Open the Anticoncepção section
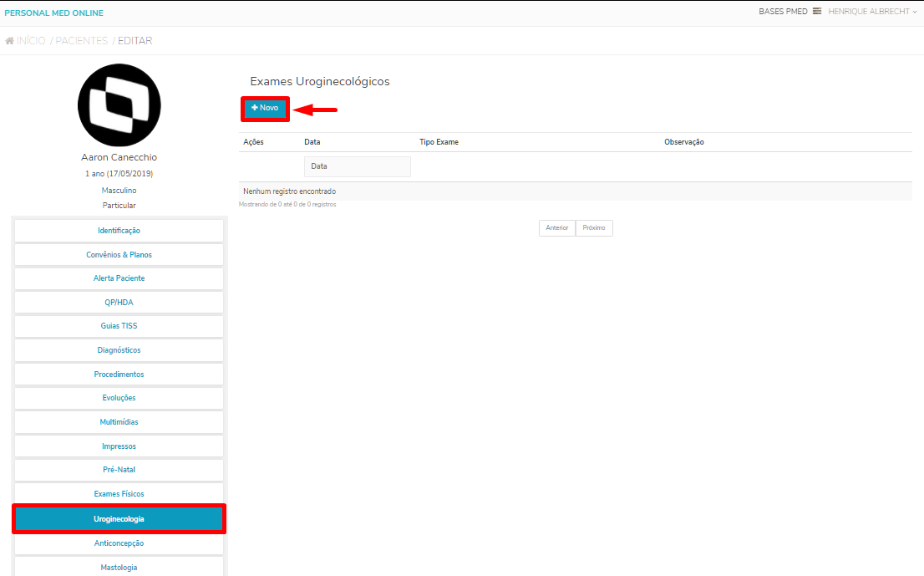 [119, 543]
